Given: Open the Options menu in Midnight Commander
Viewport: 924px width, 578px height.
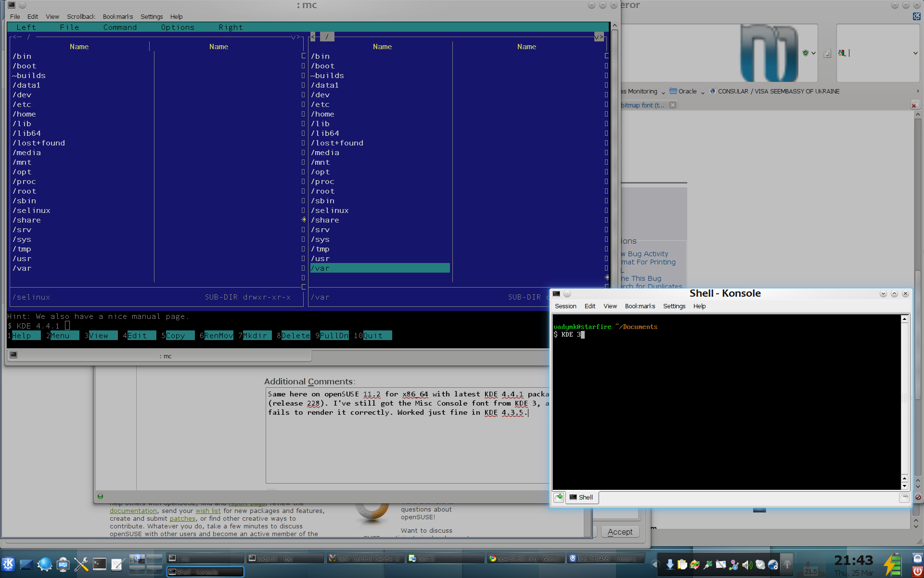Looking at the screenshot, I should 178,27.
